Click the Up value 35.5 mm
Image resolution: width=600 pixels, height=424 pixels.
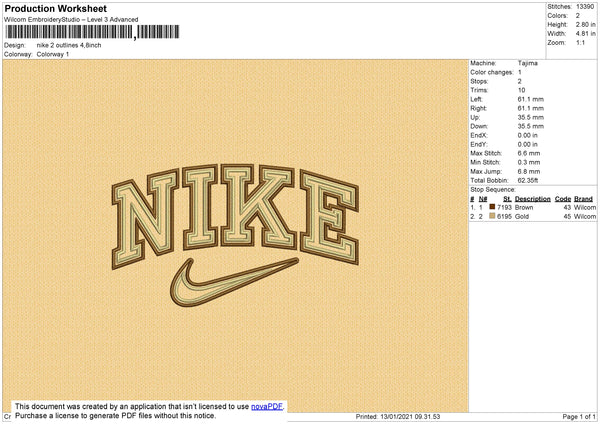click(x=531, y=117)
